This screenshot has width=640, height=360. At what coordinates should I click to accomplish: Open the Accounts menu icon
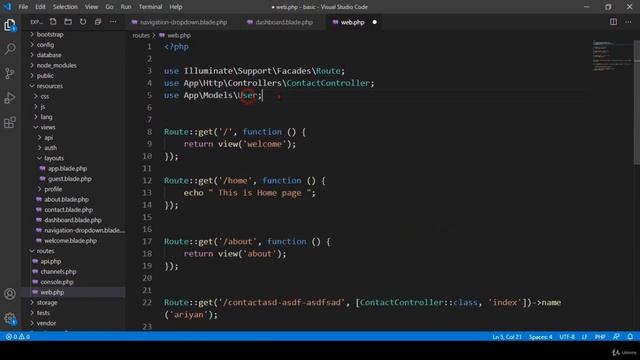[10, 294]
